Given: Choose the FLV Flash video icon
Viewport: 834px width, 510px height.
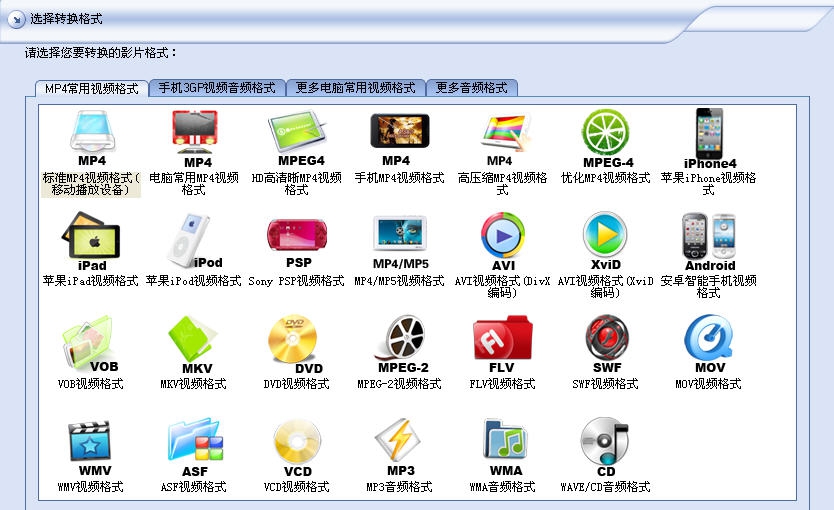Looking at the screenshot, I should pos(503,344).
